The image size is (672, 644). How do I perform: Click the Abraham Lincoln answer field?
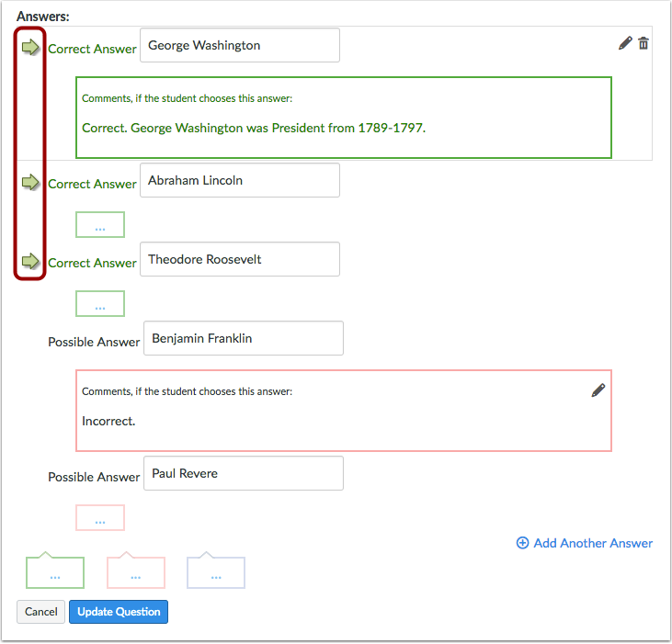240,180
